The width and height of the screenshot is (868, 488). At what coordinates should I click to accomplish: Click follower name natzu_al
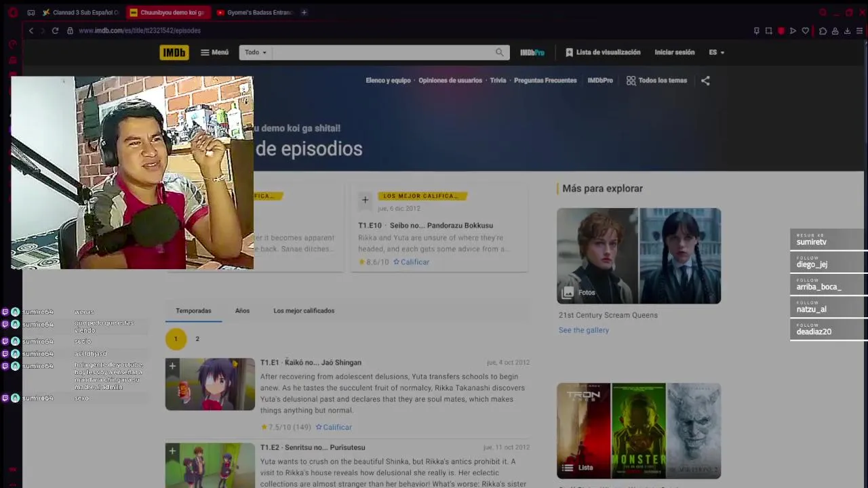click(x=811, y=309)
